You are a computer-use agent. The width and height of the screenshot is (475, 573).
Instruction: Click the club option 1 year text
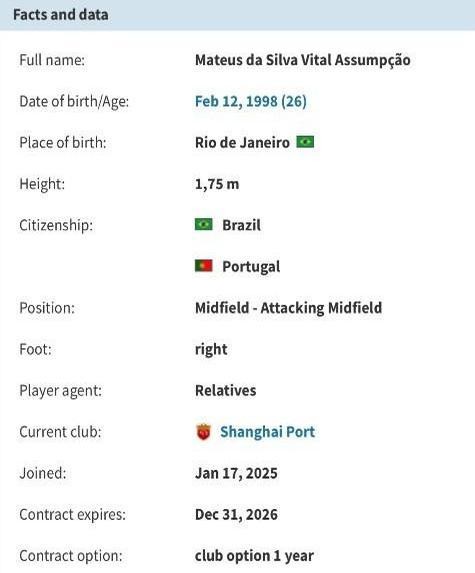(x=254, y=556)
